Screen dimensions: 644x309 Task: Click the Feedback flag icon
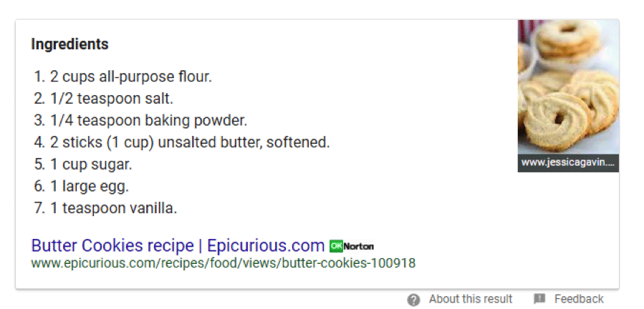pyautogui.click(x=539, y=299)
